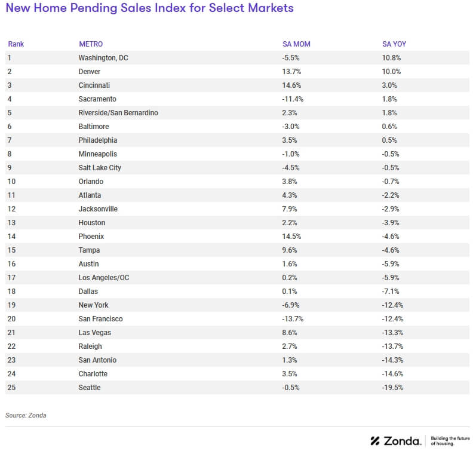Click the METRO column header
The image size is (476, 451).
pyautogui.click(x=91, y=44)
